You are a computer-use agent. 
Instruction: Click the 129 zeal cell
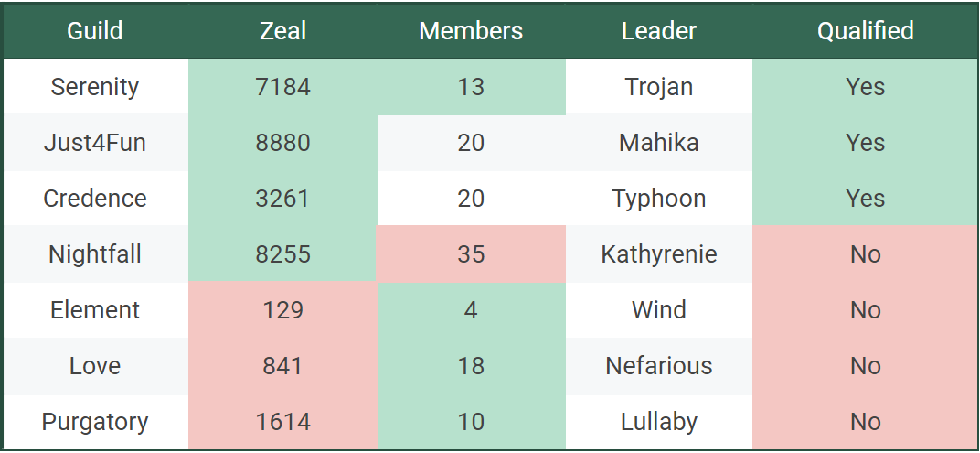click(x=282, y=310)
